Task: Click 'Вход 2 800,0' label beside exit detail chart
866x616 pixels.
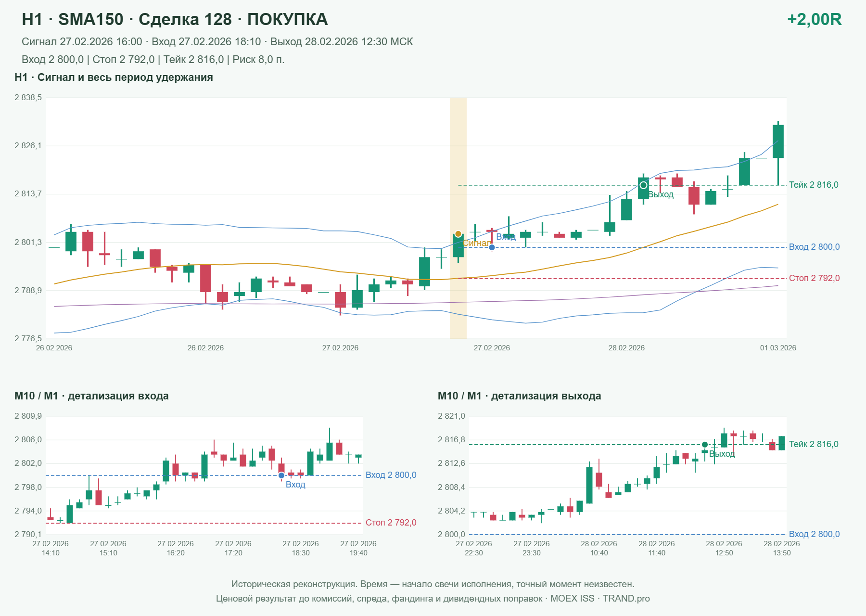Action: coord(814,534)
